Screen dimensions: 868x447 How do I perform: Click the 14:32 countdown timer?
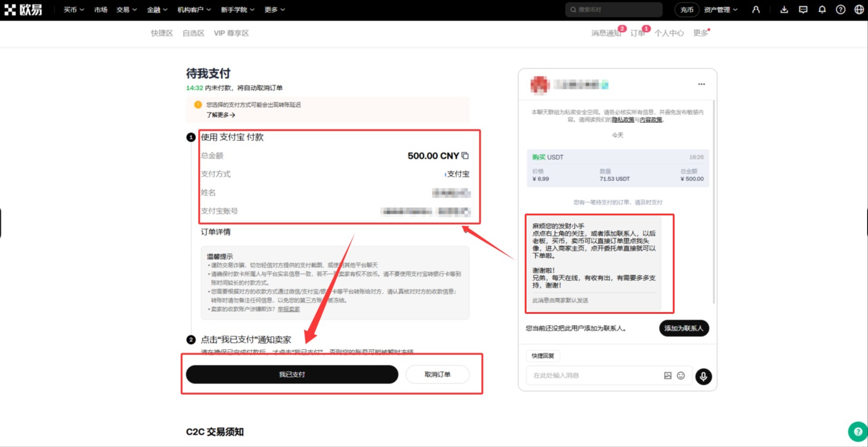click(194, 88)
